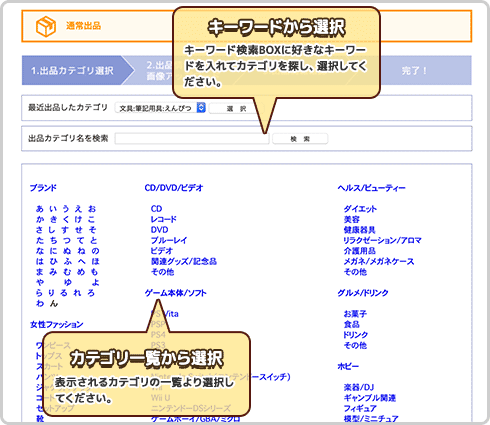Select リラクゼーション/アロマ link
Viewport: 490px width, 425px height.
(x=383, y=240)
